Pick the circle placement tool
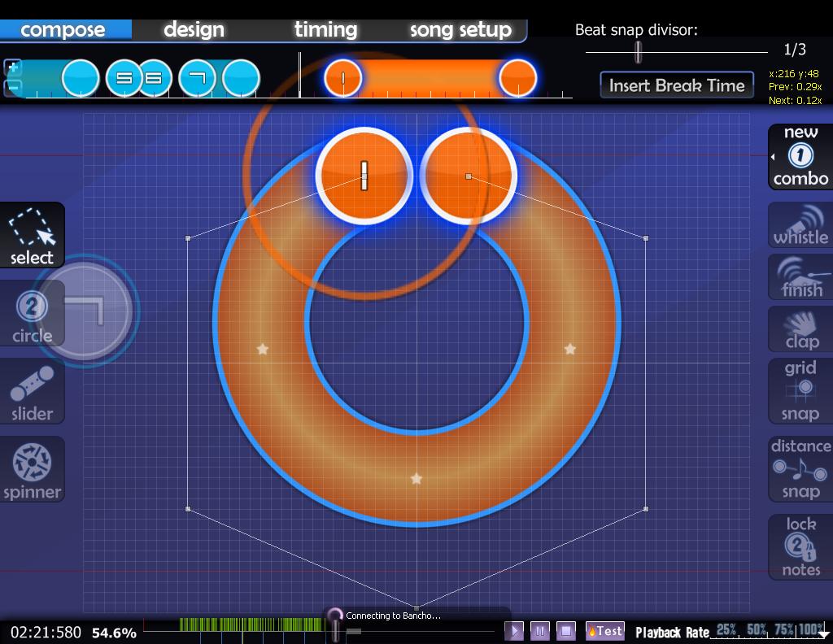 click(x=32, y=313)
